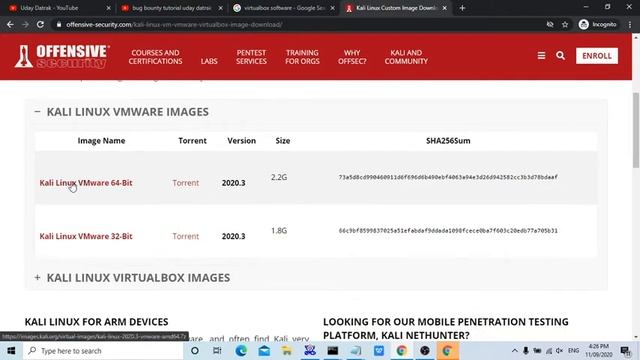
Task: Click Torrent link for 32-Bit image
Action: [186, 236]
